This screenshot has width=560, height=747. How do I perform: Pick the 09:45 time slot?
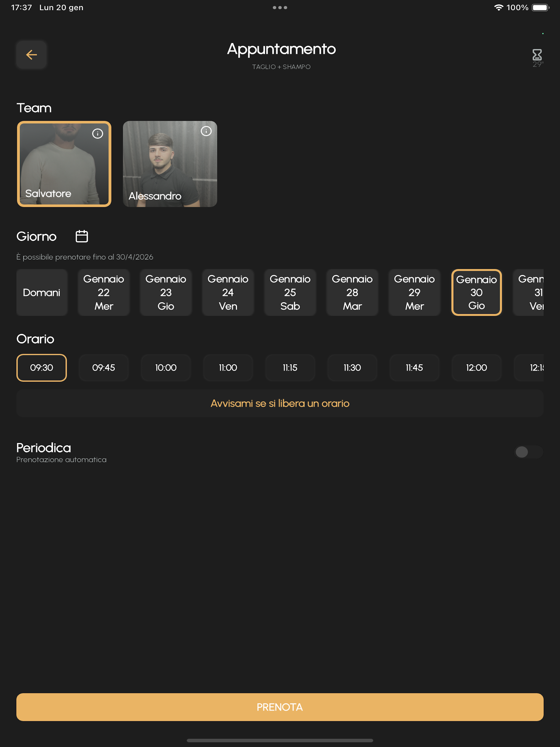pos(104,367)
